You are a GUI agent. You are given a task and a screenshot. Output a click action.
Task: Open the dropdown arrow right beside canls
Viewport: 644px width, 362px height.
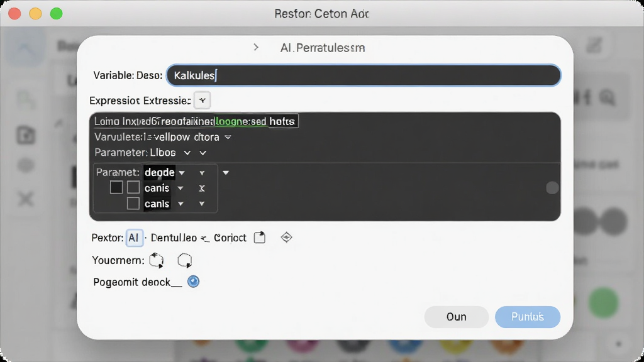pyautogui.click(x=180, y=204)
